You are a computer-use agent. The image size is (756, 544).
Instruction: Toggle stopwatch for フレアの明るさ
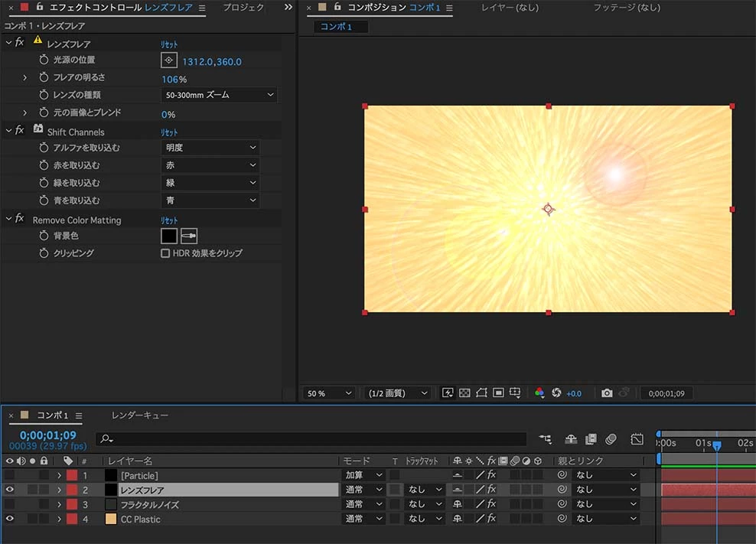pos(44,77)
